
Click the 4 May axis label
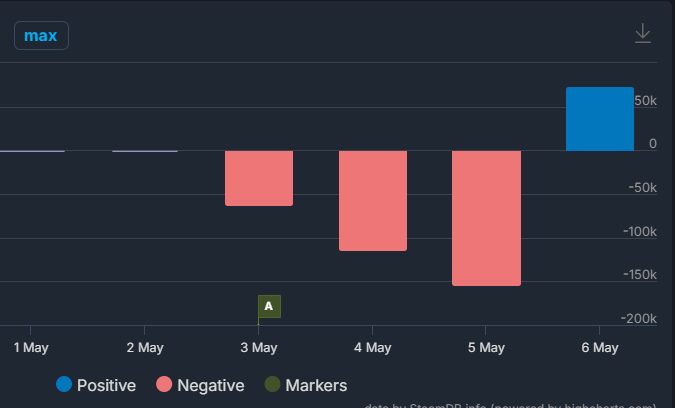point(372,348)
